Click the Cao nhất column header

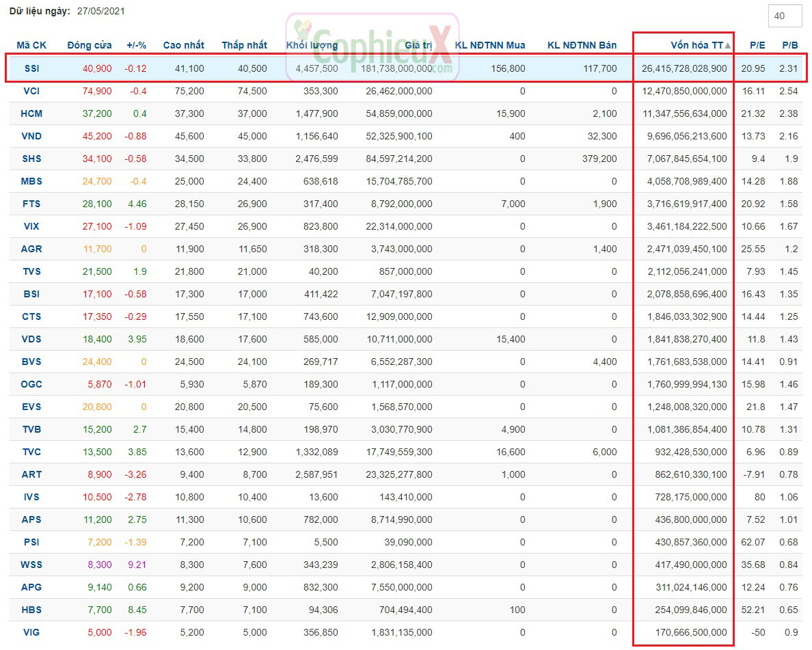pos(183,45)
